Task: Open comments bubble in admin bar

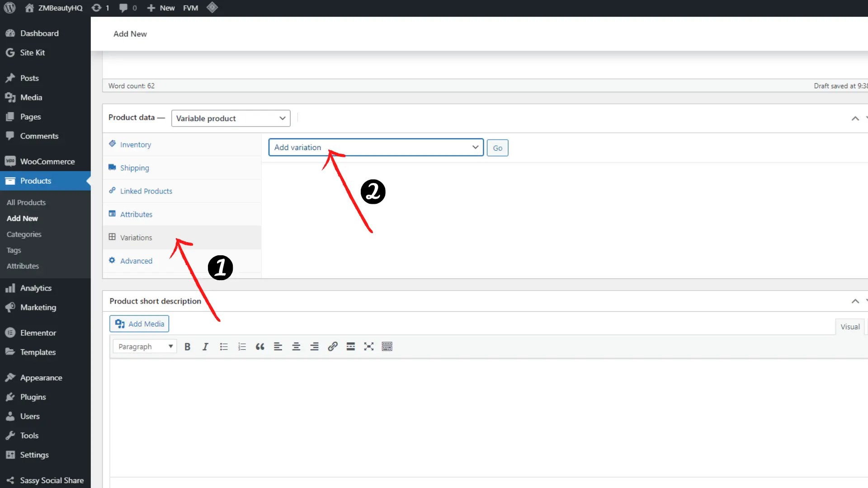Action: pos(128,8)
